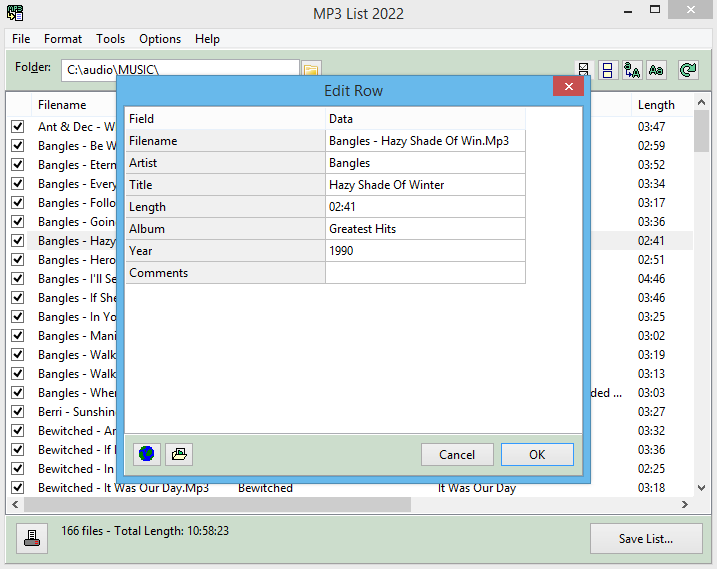Click the vertical scrollbar thumb

pos(701,131)
